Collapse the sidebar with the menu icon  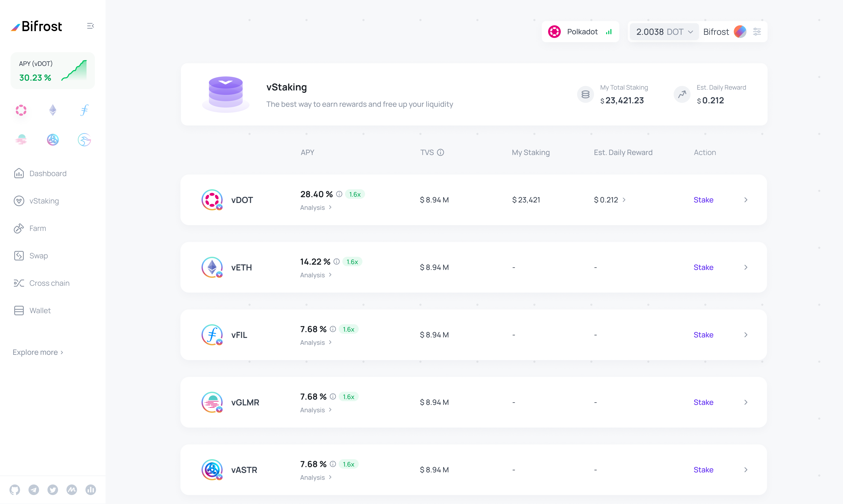tap(90, 26)
